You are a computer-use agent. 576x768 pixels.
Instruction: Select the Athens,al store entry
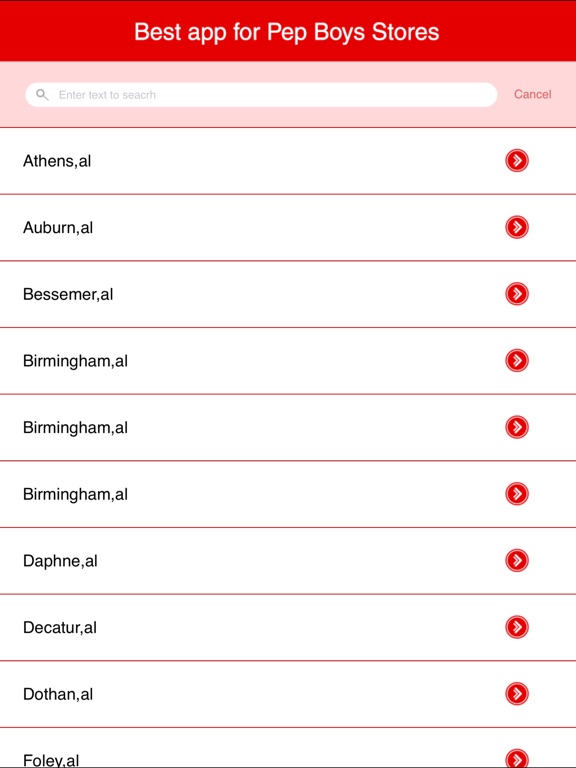coord(288,161)
